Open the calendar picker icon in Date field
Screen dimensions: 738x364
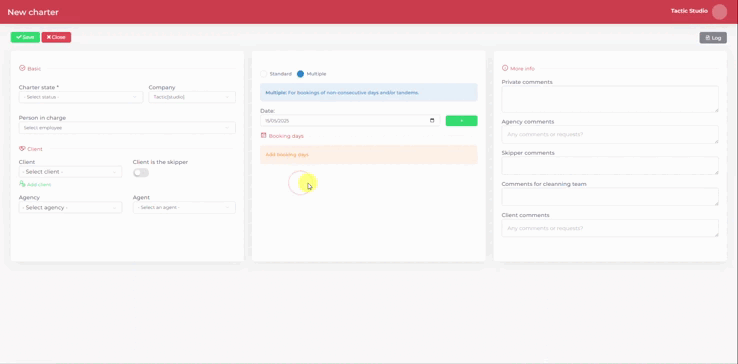[432, 121]
